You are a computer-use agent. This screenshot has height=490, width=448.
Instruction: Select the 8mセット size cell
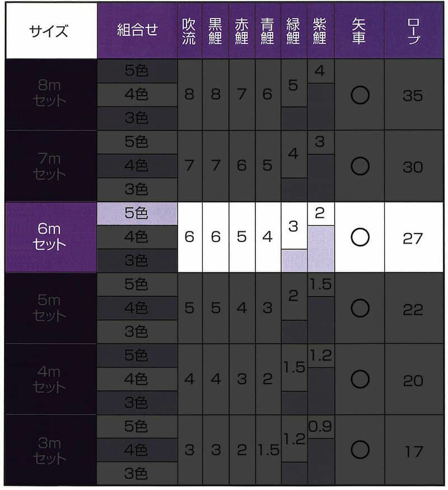(50, 94)
